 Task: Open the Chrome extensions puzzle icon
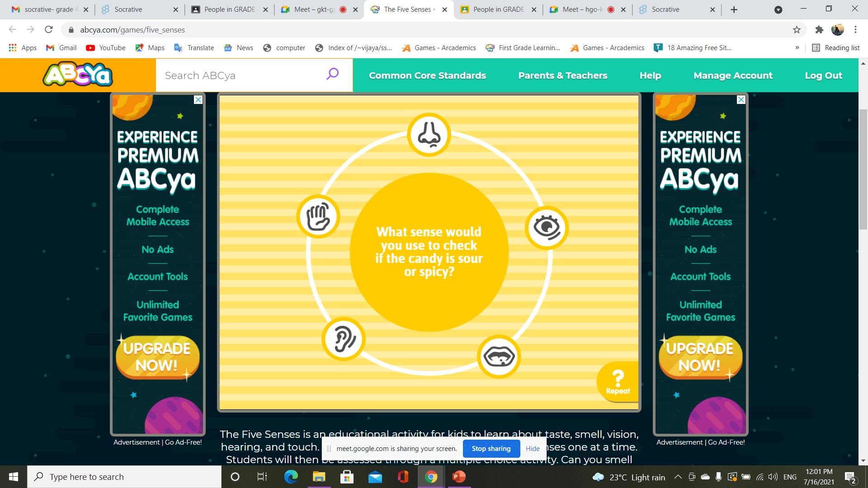[x=819, y=30]
